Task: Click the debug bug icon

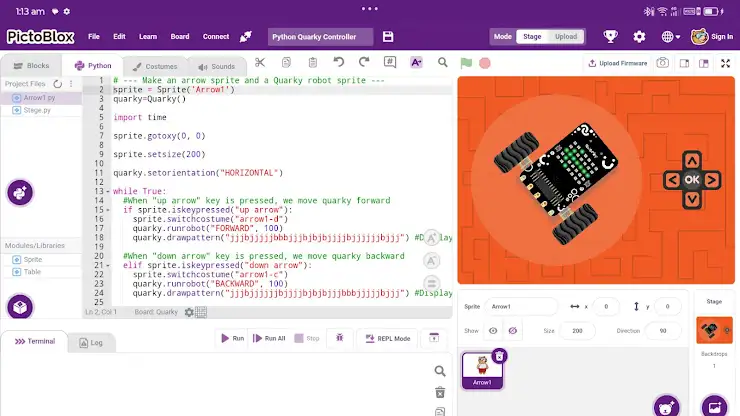Action: (x=339, y=338)
